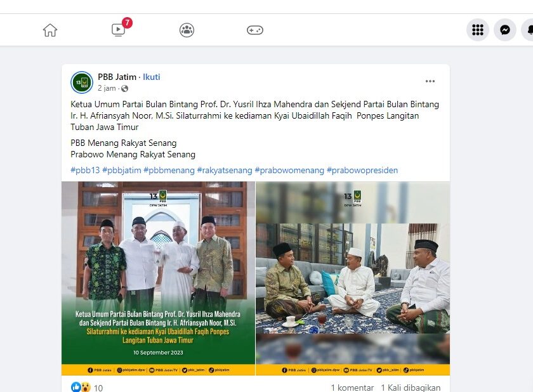Open the nine-dot Menu grid icon

click(478, 30)
